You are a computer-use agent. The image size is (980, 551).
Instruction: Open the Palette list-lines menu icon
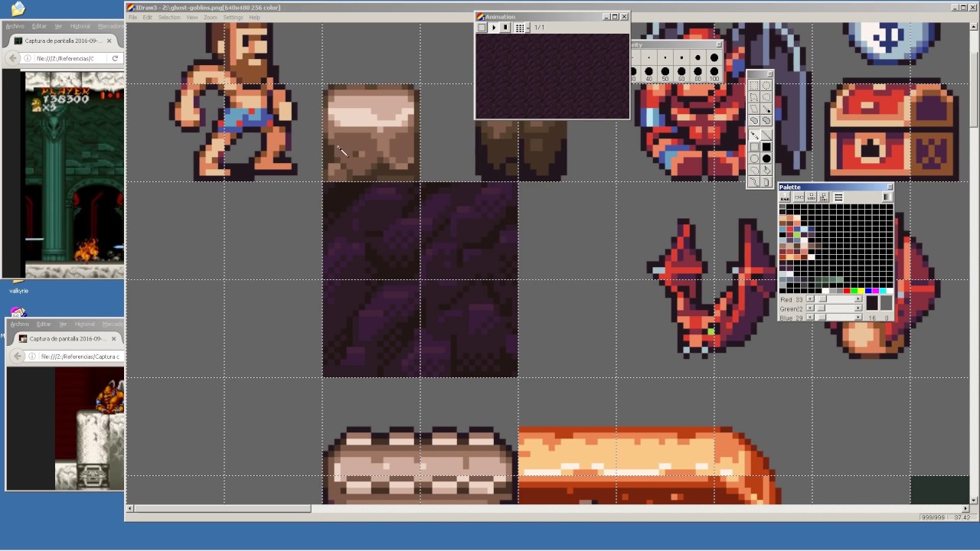point(838,197)
